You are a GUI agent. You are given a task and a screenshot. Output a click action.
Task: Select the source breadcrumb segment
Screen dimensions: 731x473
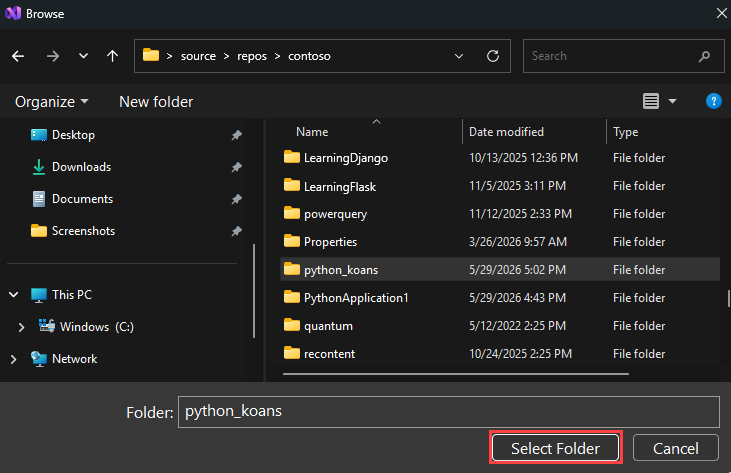tap(198, 56)
